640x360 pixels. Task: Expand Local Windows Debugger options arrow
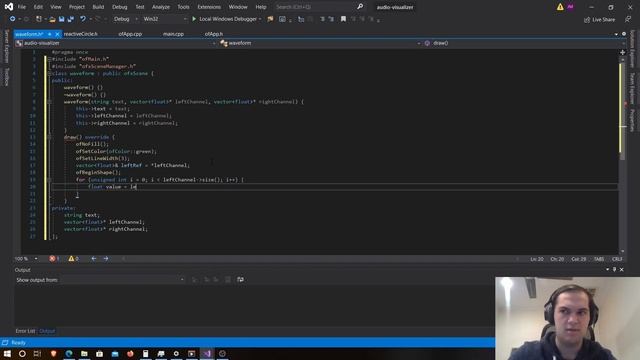click(260, 19)
